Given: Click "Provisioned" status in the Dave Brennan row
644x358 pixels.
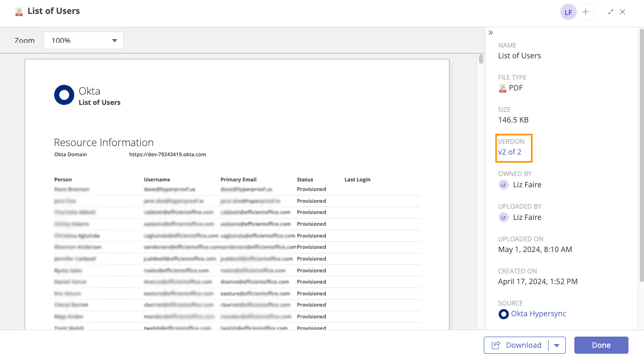Looking at the screenshot, I should (x=311, y=189).
